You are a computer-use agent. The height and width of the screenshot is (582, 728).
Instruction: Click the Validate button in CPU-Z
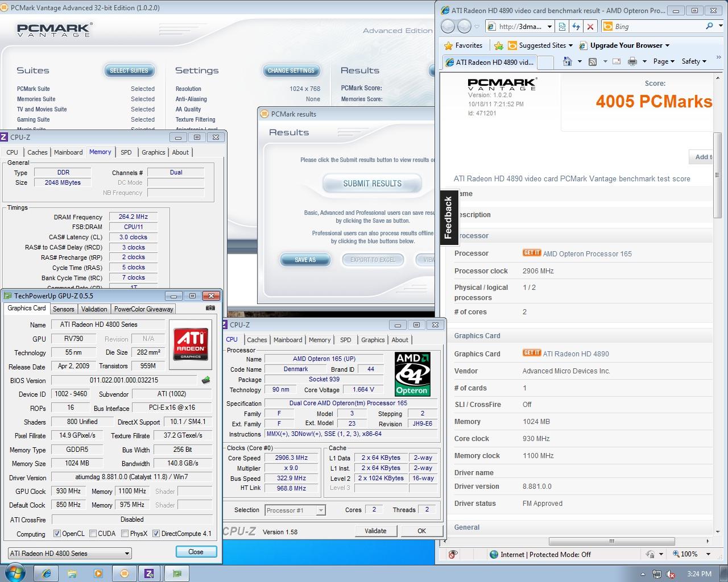[375, 531]
